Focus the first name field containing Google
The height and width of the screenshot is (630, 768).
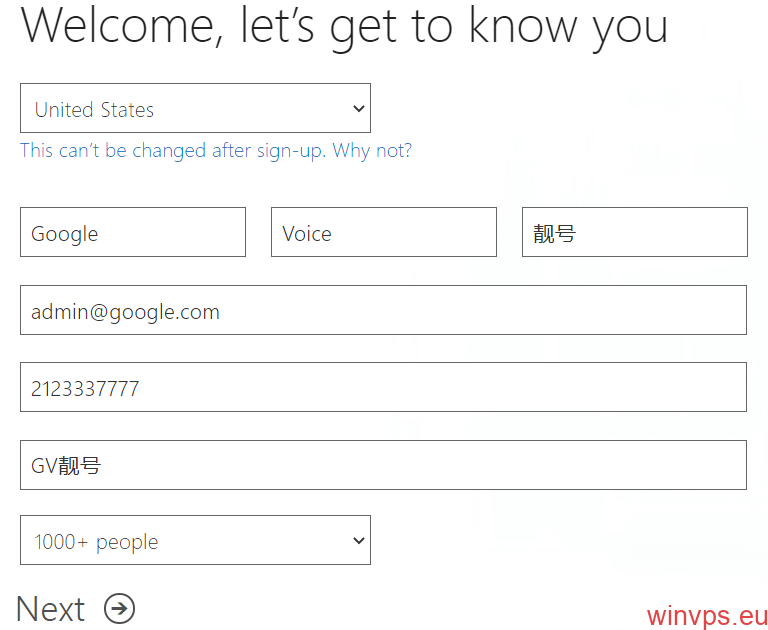click(x=132, y=233)
